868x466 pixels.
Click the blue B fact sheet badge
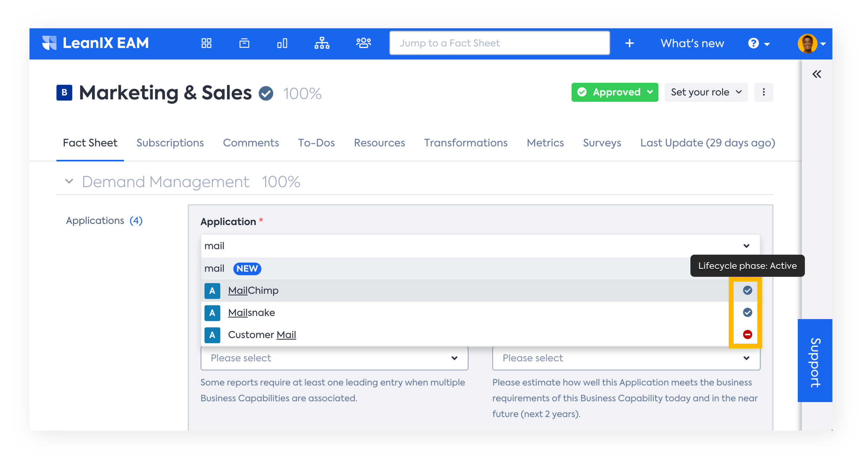[x=64, y=92]
